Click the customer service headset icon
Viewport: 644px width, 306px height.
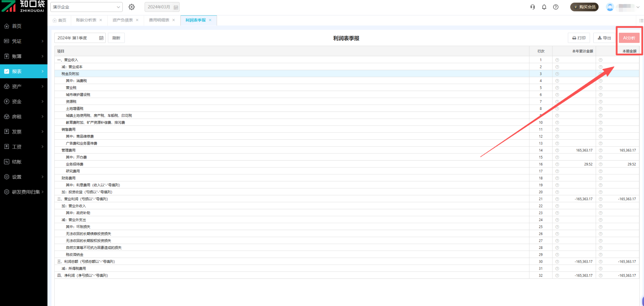click(x=533, y=7)
